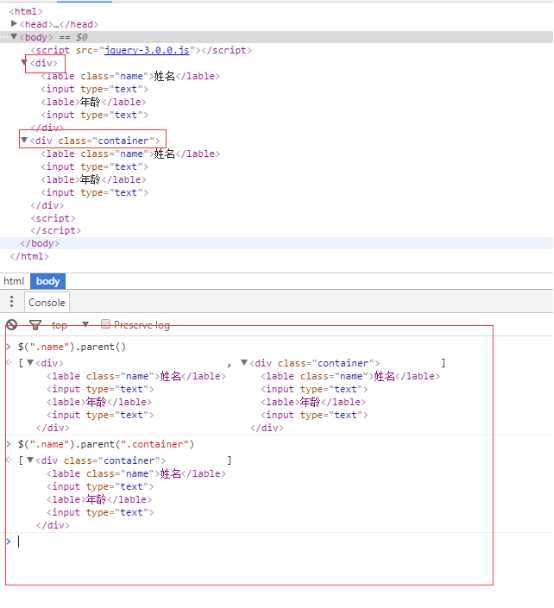Select the closing html tag row
Image resolution: width=554 pixels, height=608 pixels.
click(29, 256)
